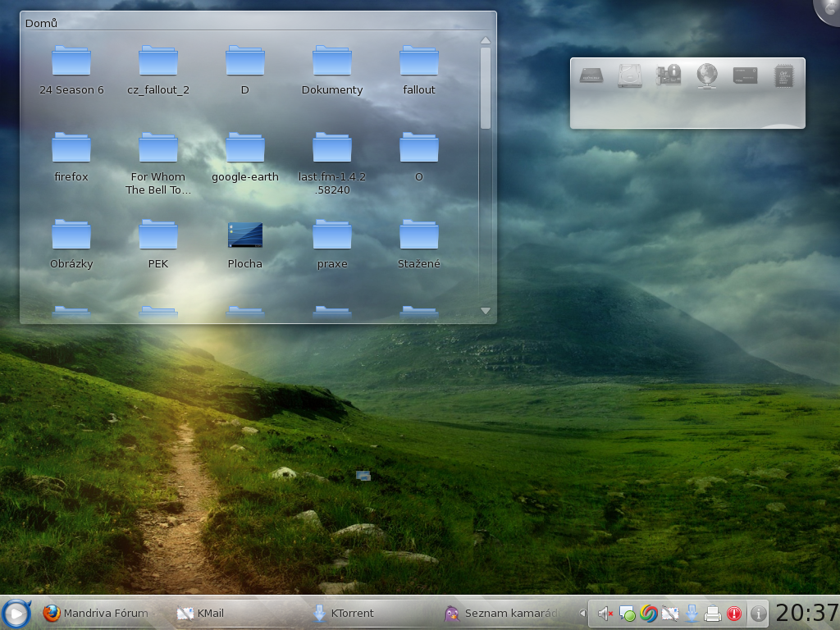840x630 pixels.
Task: Click the KMail envelope tray icon
Action: click(x=670, y=614)
